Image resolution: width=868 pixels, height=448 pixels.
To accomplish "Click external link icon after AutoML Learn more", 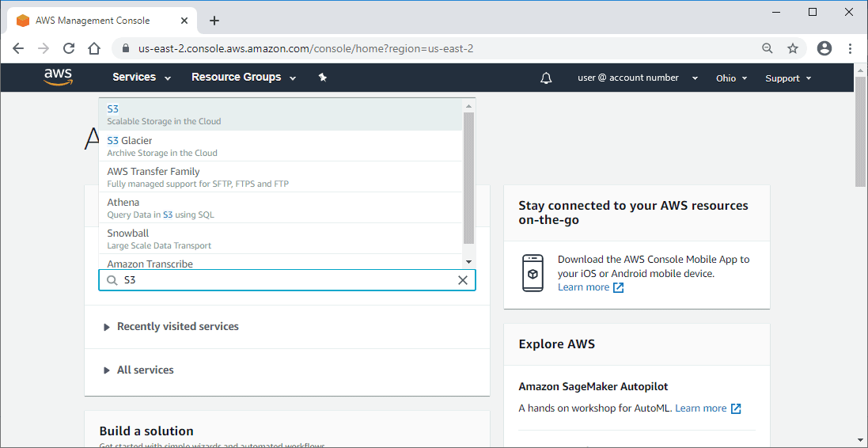I will click(x=736, y=408).
